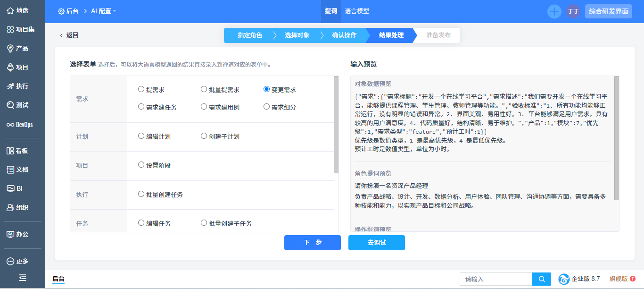644x289 pixels.
Task: Choose the 编辑计划 radio option
Action: (141, 136)
